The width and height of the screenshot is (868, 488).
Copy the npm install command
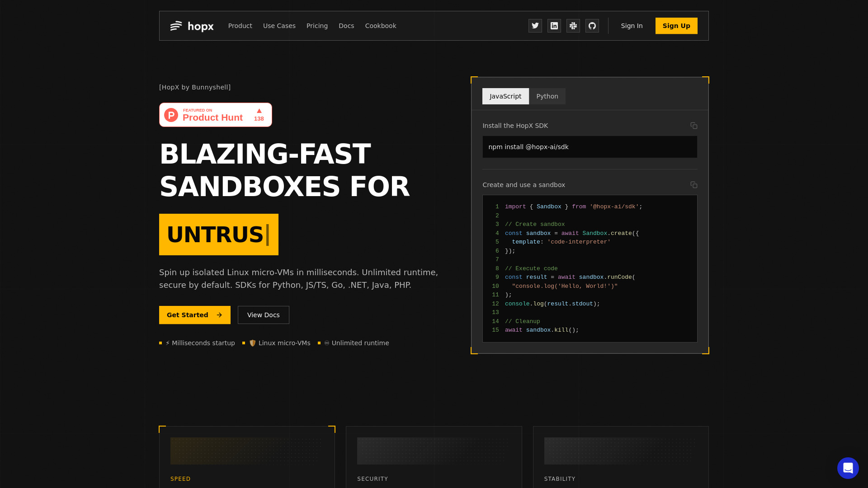[x=693, y=126]
